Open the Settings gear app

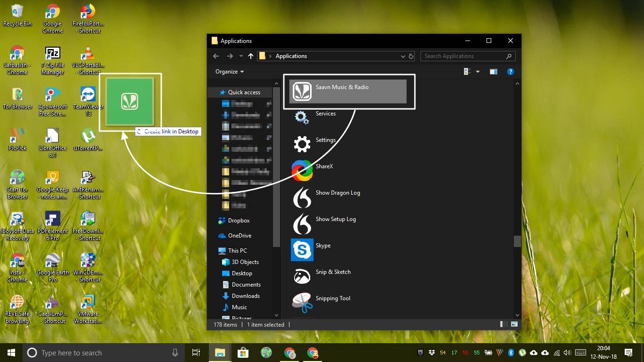coord(302,144)
